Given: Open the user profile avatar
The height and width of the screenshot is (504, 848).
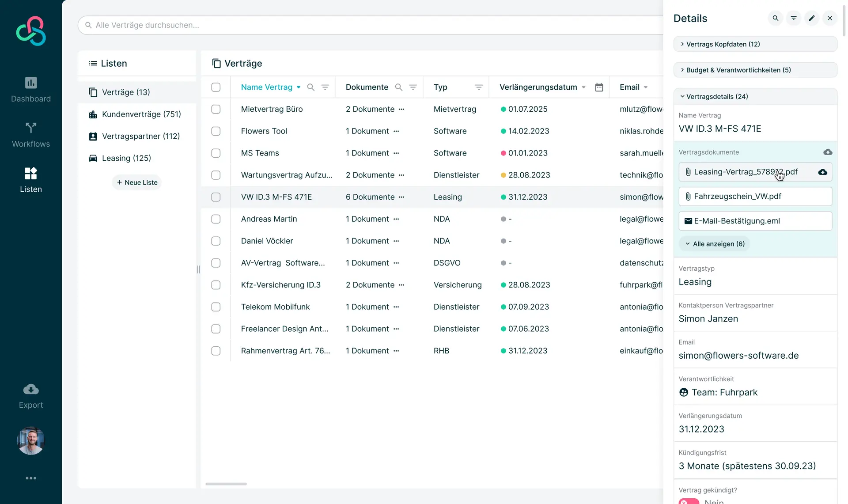Looking at the screenshot, I should [x=31, y=440].
